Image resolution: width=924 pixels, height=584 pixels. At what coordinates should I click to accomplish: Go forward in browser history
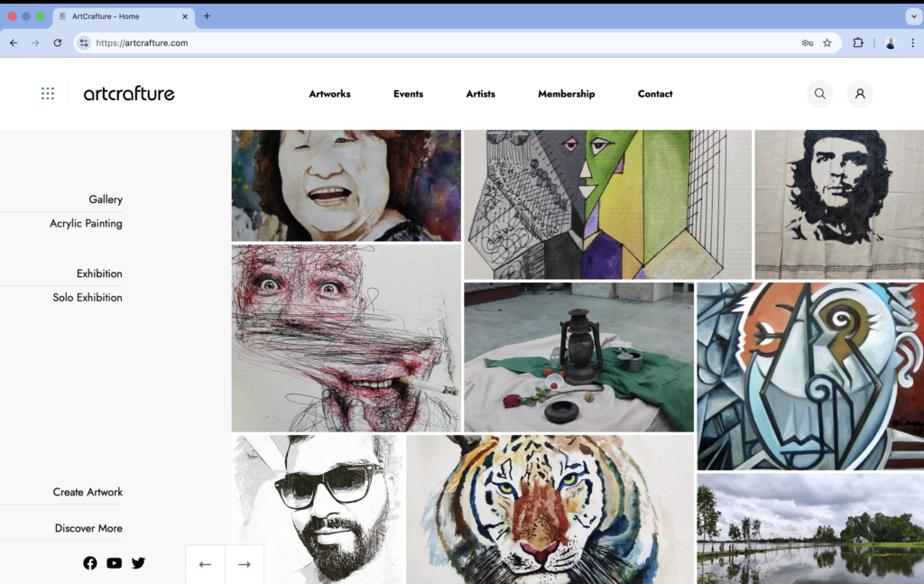[35, 42]
